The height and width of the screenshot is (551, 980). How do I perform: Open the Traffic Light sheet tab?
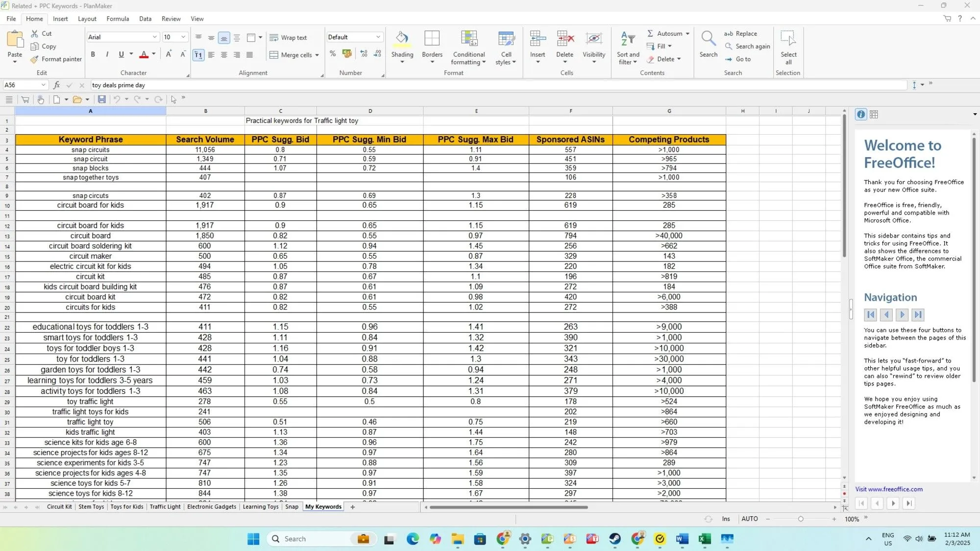coord(165,506)
